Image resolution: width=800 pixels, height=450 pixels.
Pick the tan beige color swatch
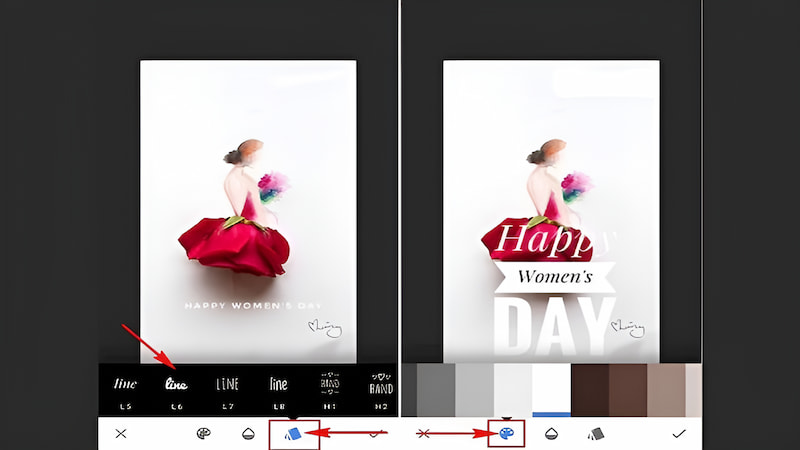[x=666, y=390]
